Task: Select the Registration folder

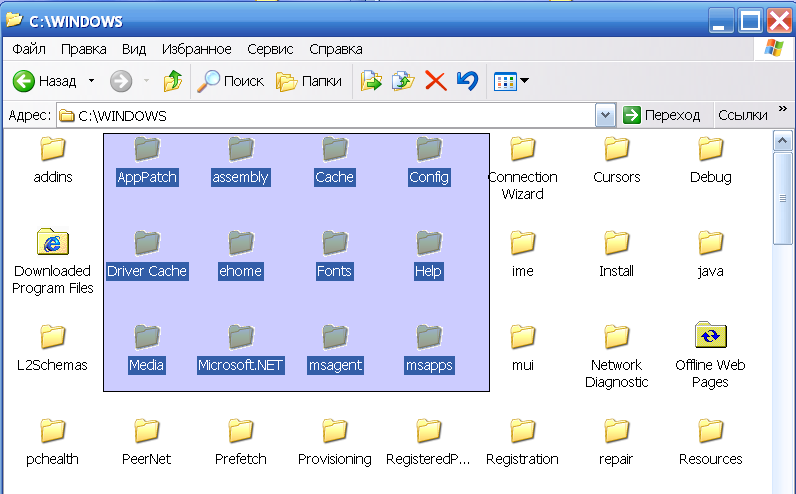Action: tap(522, 443)
